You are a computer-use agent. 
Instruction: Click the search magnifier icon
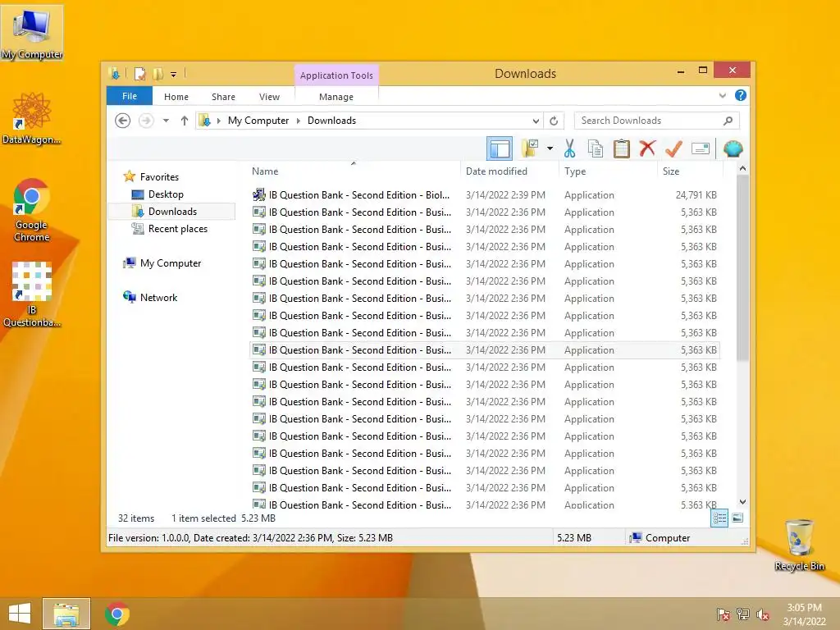[x=728, y=121]
